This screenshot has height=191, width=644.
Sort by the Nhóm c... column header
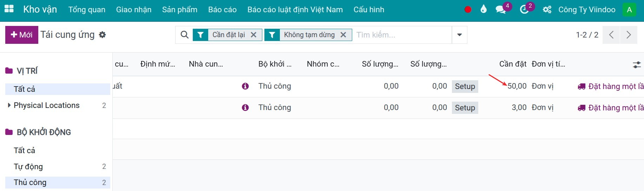323,64
